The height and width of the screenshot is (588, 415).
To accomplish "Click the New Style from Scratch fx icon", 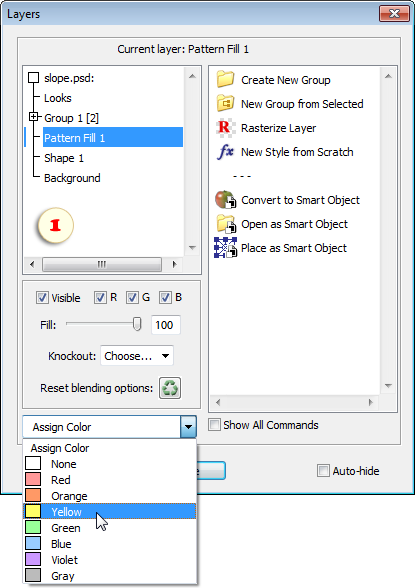I will pos(225,152).
